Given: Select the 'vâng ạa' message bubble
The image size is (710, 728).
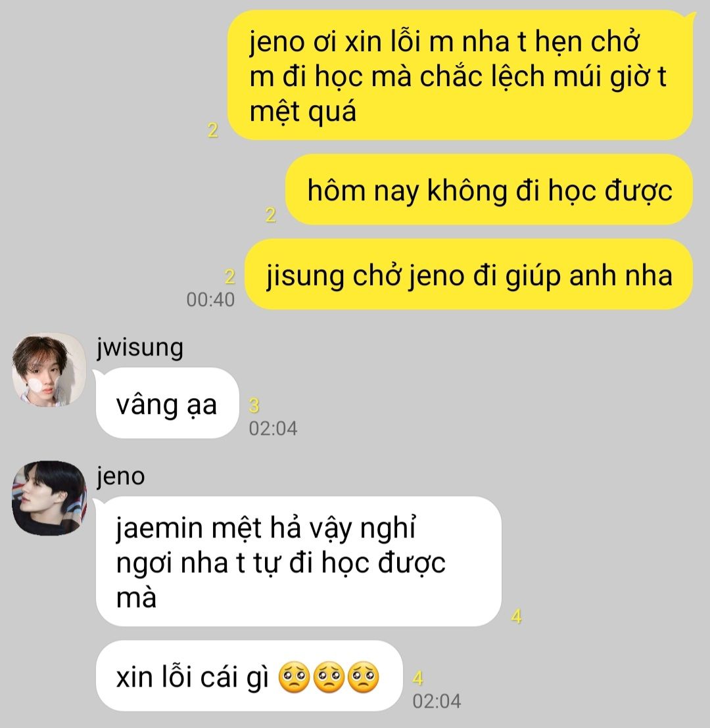Looking at the screenshot, I should (x=167, y=403).
